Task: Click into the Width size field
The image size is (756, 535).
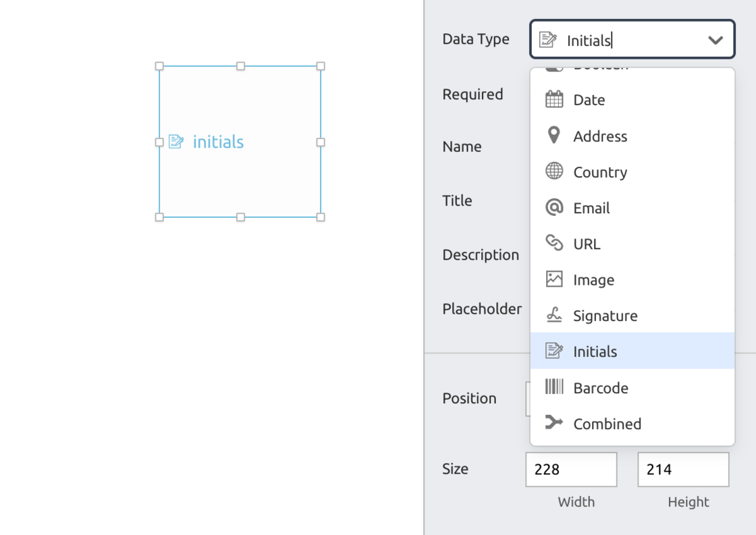Action: (x=571, y=470)
